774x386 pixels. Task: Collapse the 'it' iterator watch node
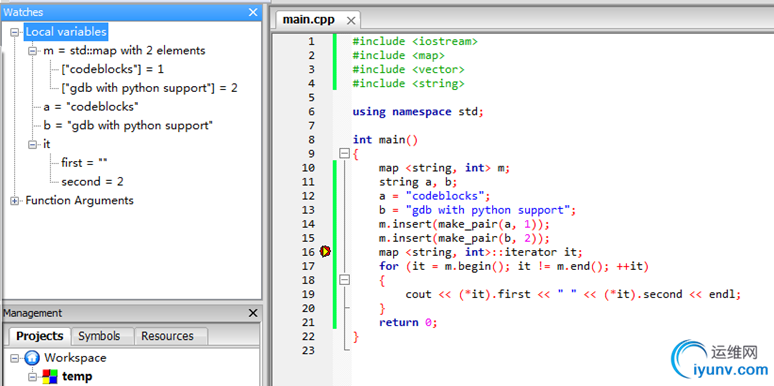(x=32, y=145)
